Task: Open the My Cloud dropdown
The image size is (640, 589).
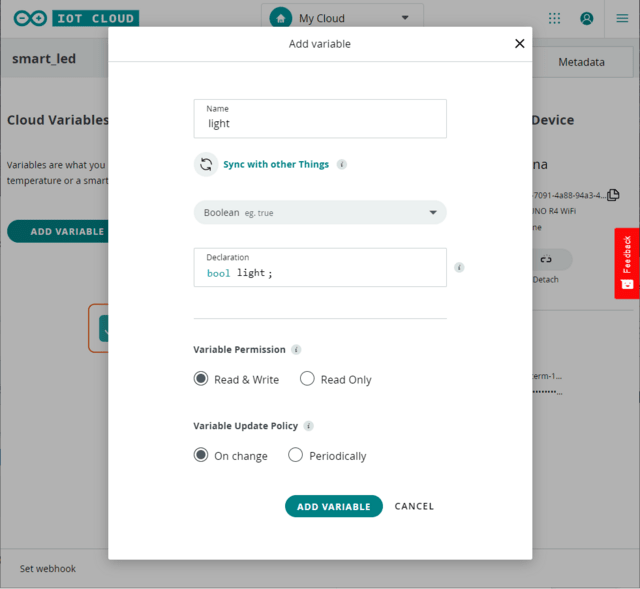Action: (342, 18)
